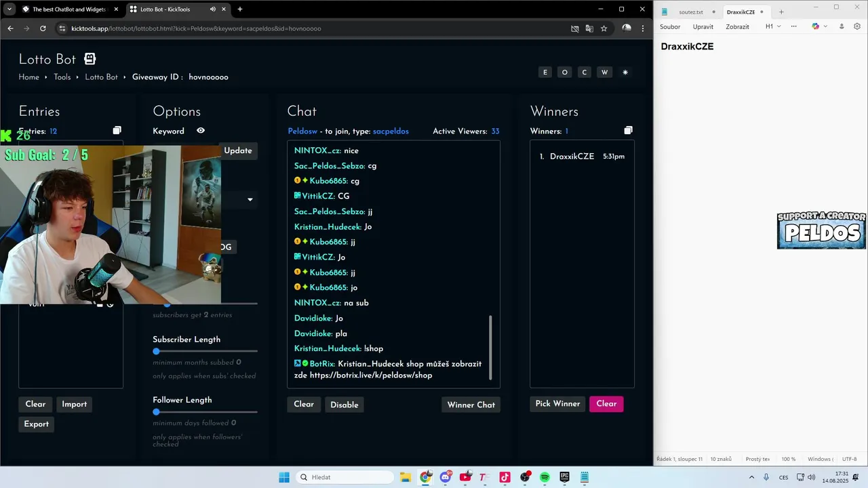868x488 pixels.
Task: Expand H1 heading dropdown in Notepad
Action: [x=773, y=27]
